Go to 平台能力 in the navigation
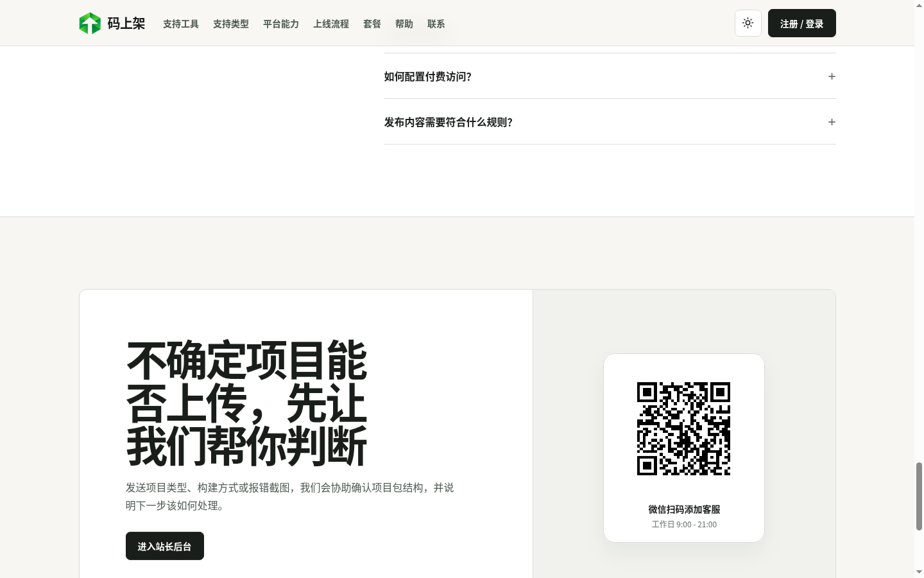Image resolution: width=924 pixels, height=578 pixels. [281, 24]
